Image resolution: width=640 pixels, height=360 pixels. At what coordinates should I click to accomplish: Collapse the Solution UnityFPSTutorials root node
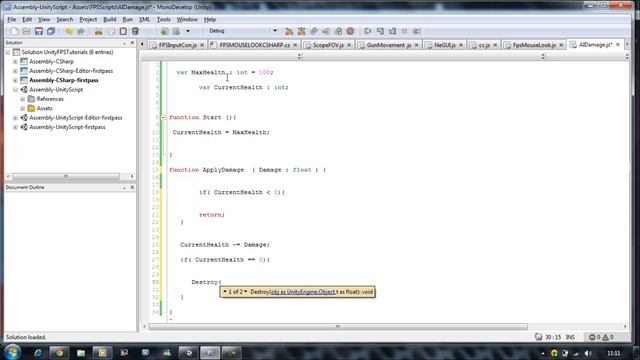pyautogui.click(x=8, y=52)
